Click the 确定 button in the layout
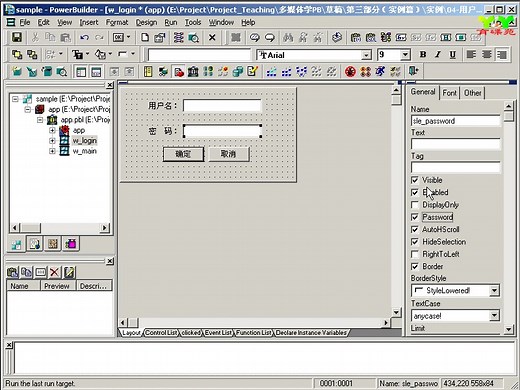Viewport: 520px width, 390px height. pyautogui.click(x=183, y=154)
